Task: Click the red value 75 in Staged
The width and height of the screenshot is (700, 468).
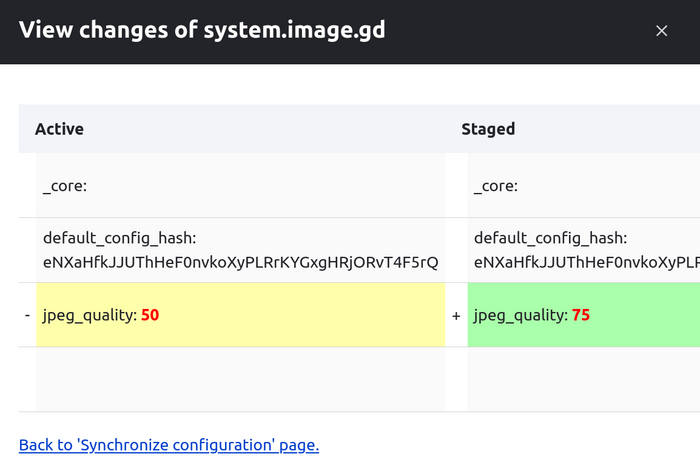Action: click(x=581, y=315)
